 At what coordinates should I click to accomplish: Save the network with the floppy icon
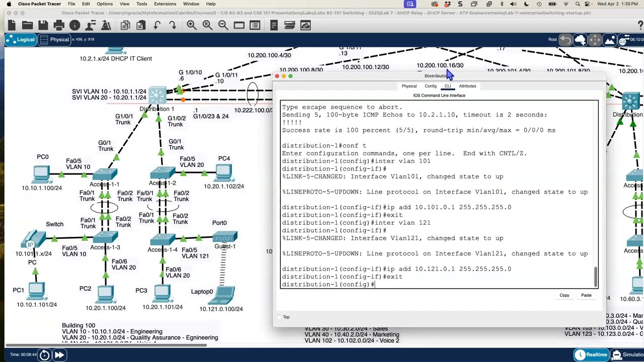[43, 25]
